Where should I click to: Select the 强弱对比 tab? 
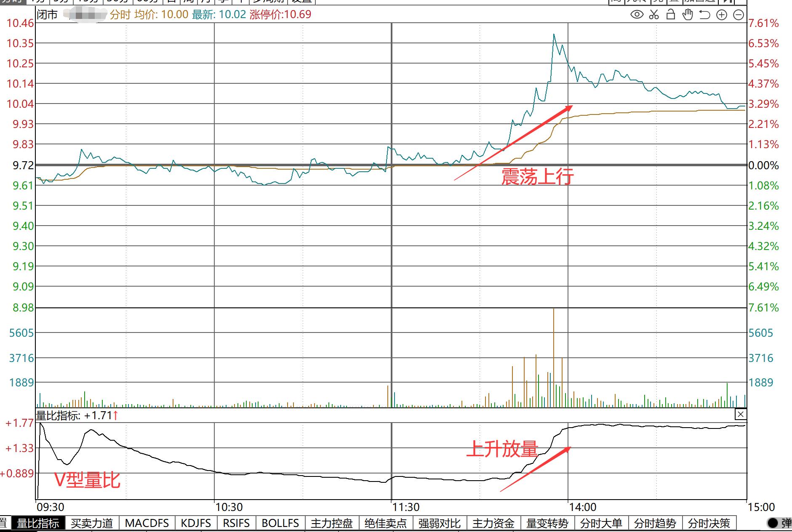(440, 523)
